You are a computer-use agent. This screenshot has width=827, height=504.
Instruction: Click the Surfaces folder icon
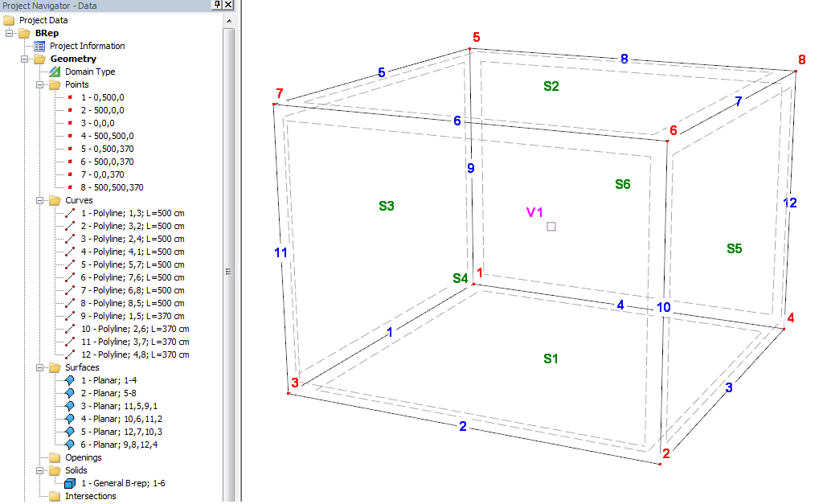coord(55,368)
